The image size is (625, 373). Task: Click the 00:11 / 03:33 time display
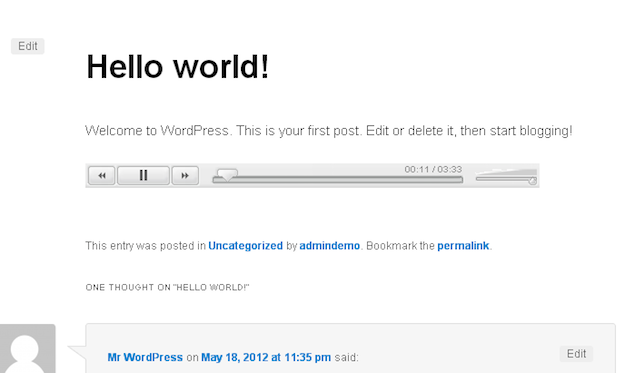pyautogui.click(x=433, y=169)
